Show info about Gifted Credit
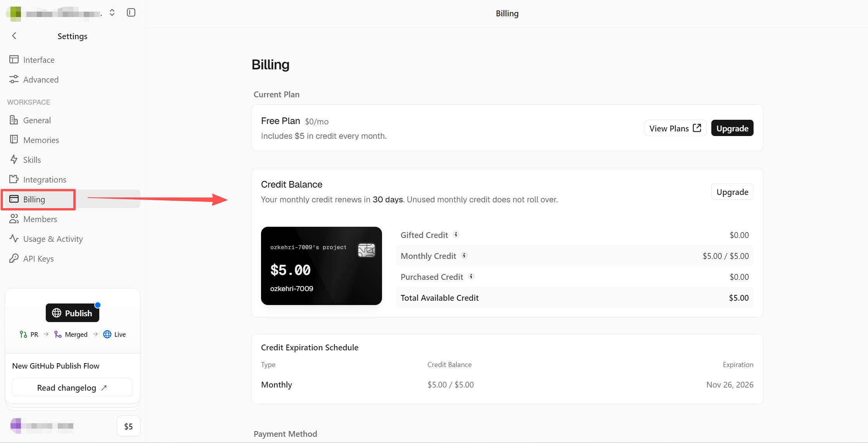The height and width of the screenshot is (443, 868). pos(456,234)
